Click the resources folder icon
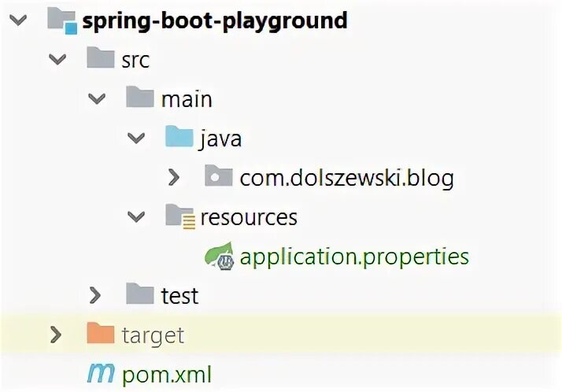This screenshot has width=562, height=392. pyautogui.click(x=179, y=216)
